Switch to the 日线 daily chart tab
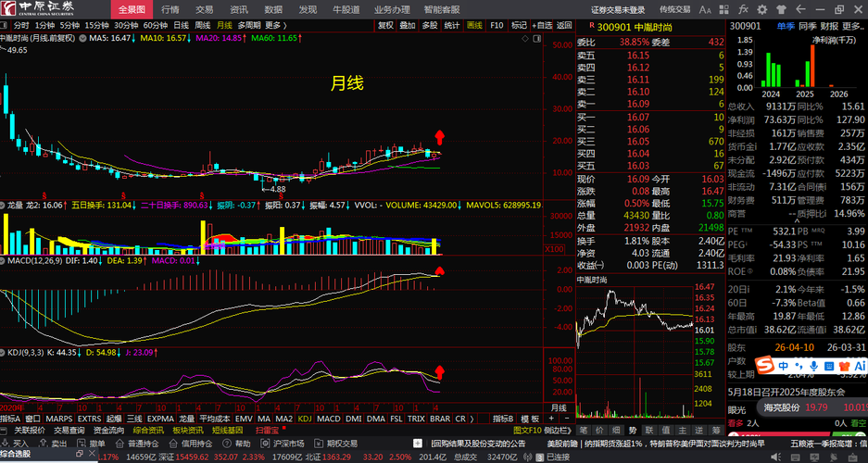This screenshot has height=463, width=868. (181, 25)
